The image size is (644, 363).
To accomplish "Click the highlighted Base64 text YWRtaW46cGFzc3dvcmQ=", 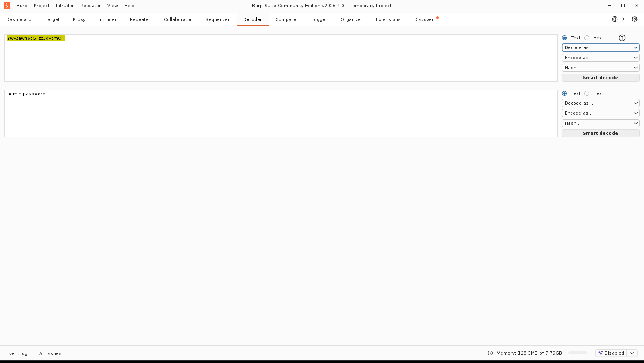I will pos(36,38).
